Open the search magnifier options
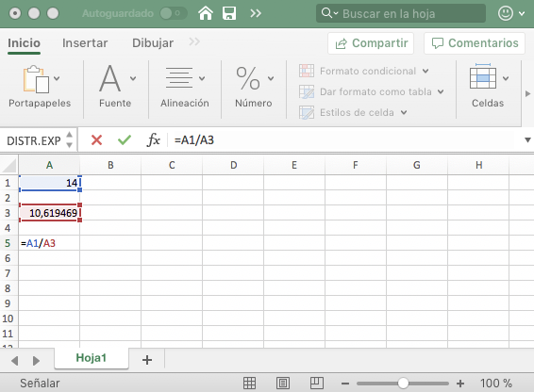 [x=329, y=13]
